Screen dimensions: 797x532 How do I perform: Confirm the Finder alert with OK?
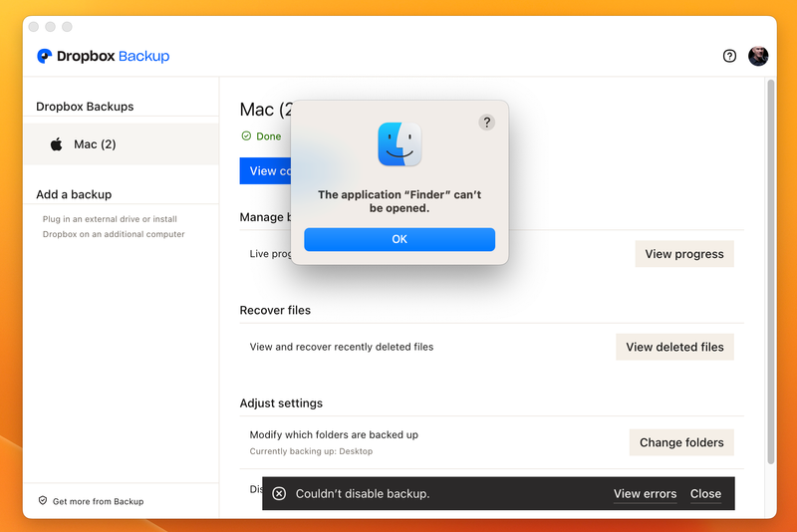coord(399,239)
